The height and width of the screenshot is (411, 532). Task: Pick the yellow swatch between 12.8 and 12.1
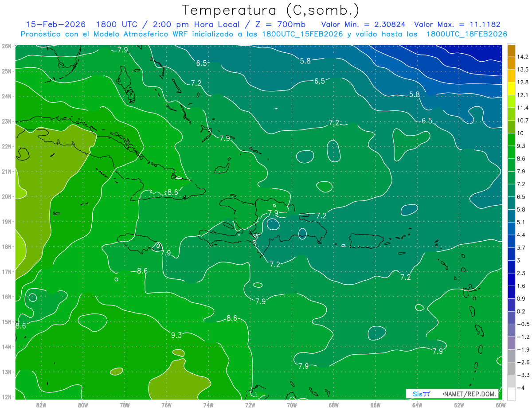[511, 89]
